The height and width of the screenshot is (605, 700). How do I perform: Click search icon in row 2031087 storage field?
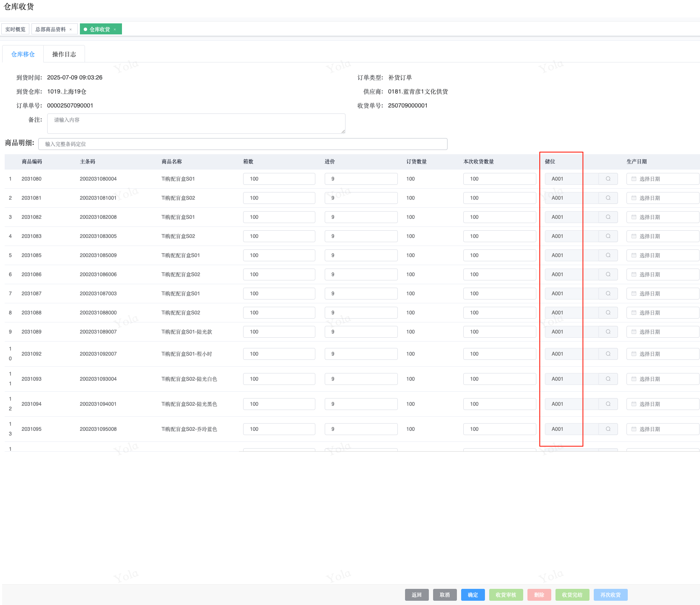coord(608,294)
